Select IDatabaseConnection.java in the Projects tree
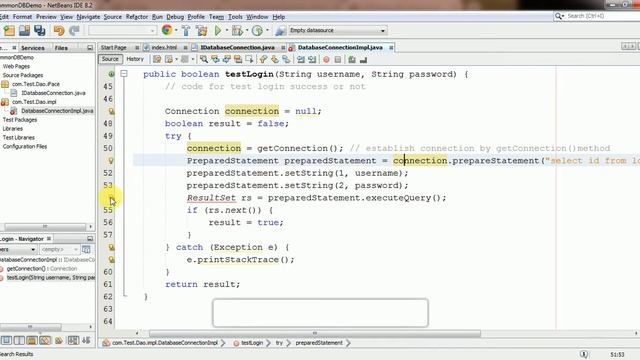The width and height of the screenshot is (640, 360). tap(53, 93)
